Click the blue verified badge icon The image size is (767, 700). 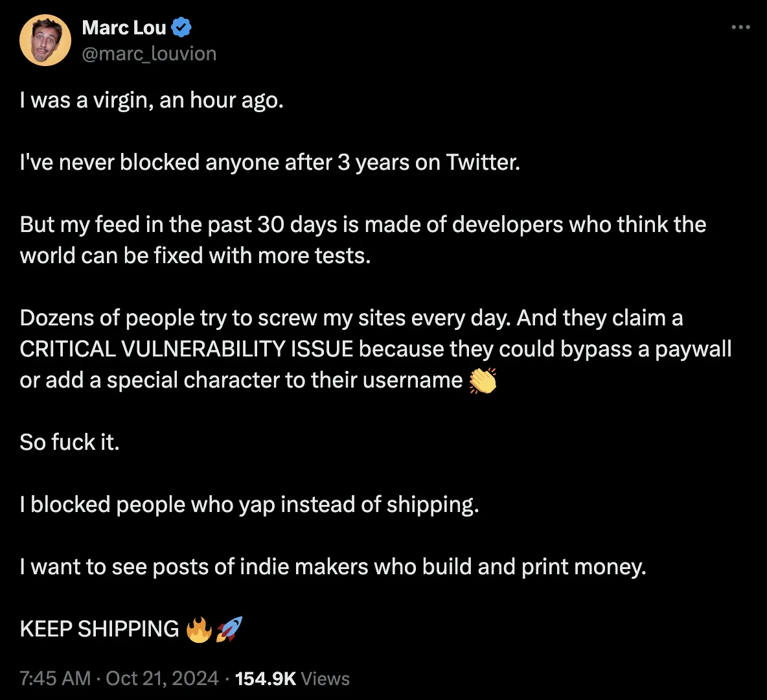(x=181, y=27)
